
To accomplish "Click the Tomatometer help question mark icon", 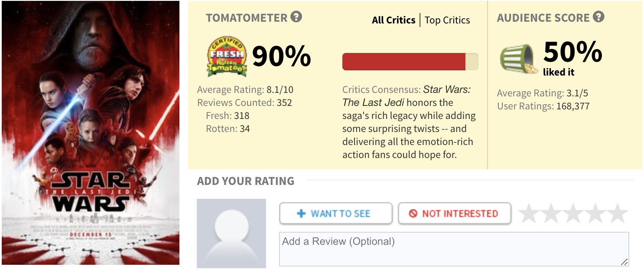I will [296, 17].
